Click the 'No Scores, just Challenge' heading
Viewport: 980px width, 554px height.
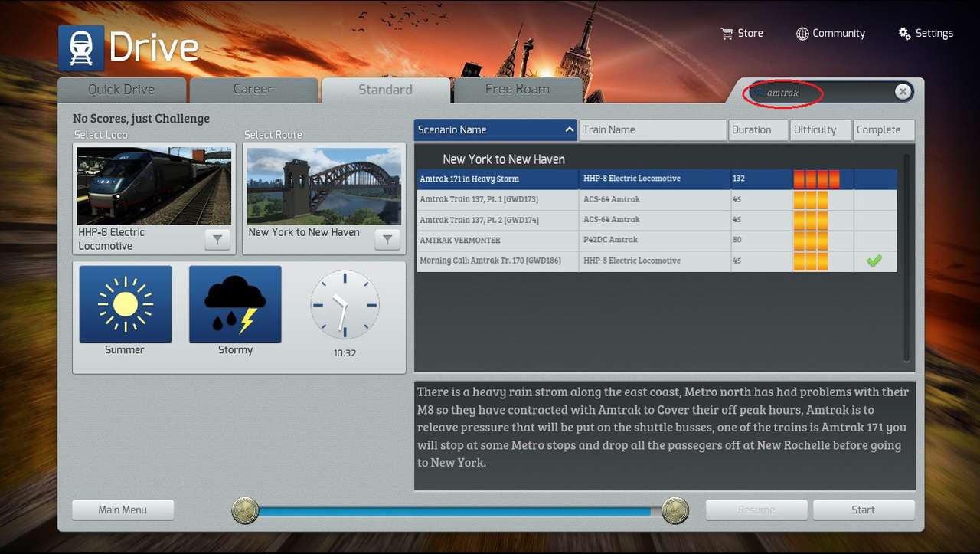point(141,118)
